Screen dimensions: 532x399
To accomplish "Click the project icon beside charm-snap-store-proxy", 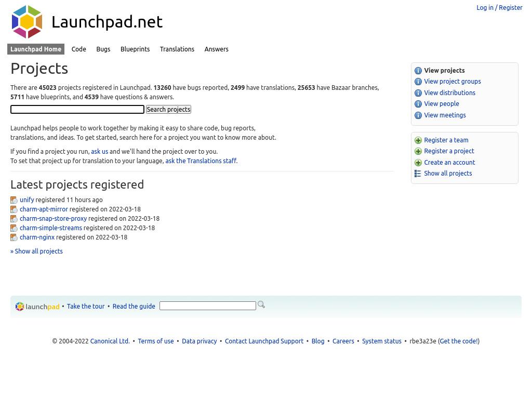I will (x=14, y=219).
